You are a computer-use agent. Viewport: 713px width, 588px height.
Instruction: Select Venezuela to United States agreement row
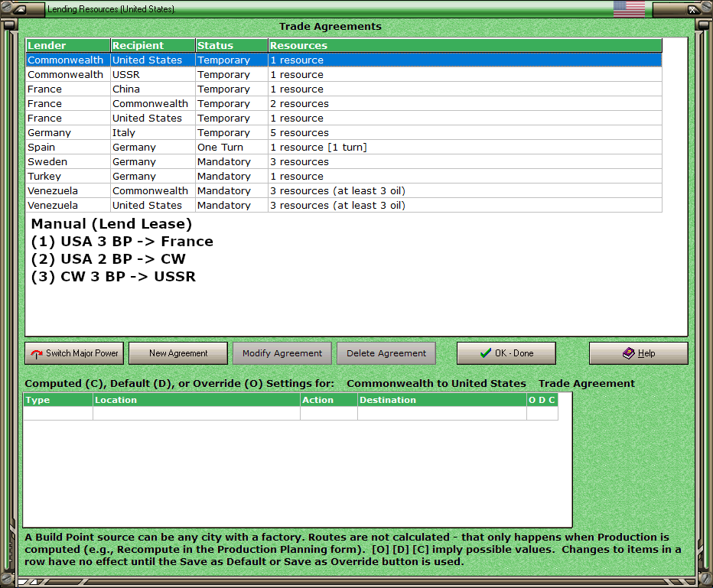(x=343, y=206)
